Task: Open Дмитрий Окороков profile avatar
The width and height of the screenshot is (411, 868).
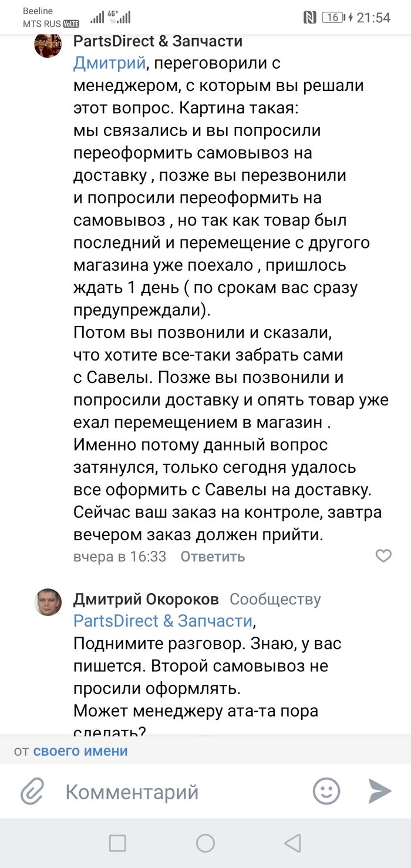Action: coord(48,602)
